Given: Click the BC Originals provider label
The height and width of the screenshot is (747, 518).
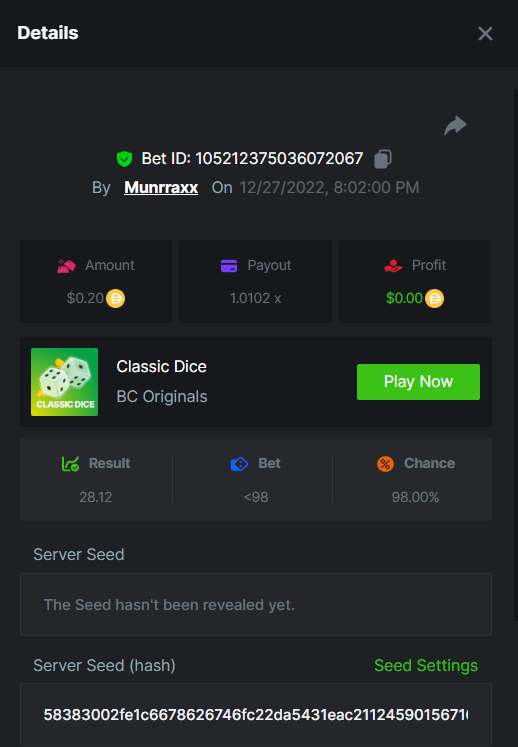Looking at the screenshot, I should [162, 396].
